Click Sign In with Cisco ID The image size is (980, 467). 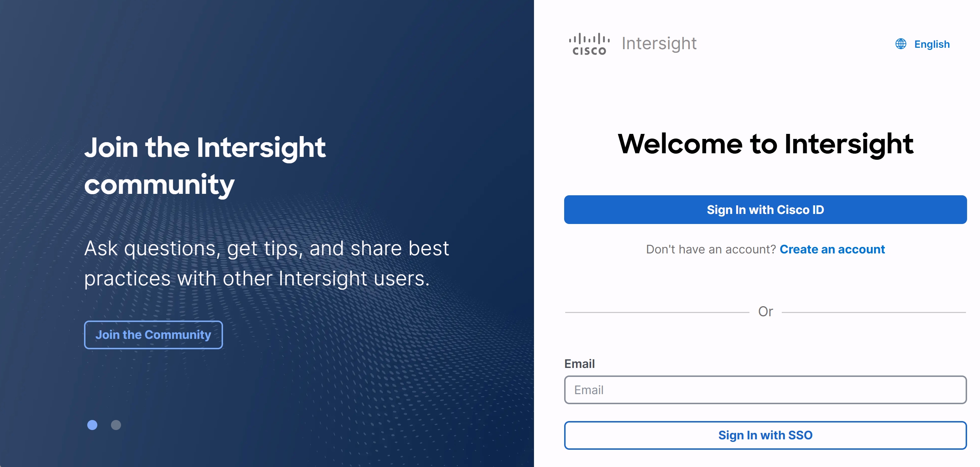click(x=765, y=210)
